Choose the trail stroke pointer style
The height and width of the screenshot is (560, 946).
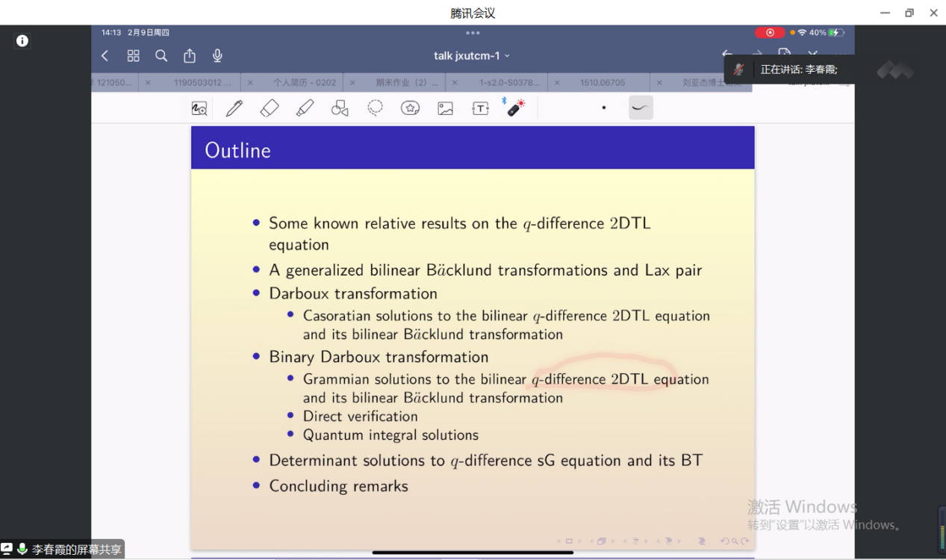641,108
